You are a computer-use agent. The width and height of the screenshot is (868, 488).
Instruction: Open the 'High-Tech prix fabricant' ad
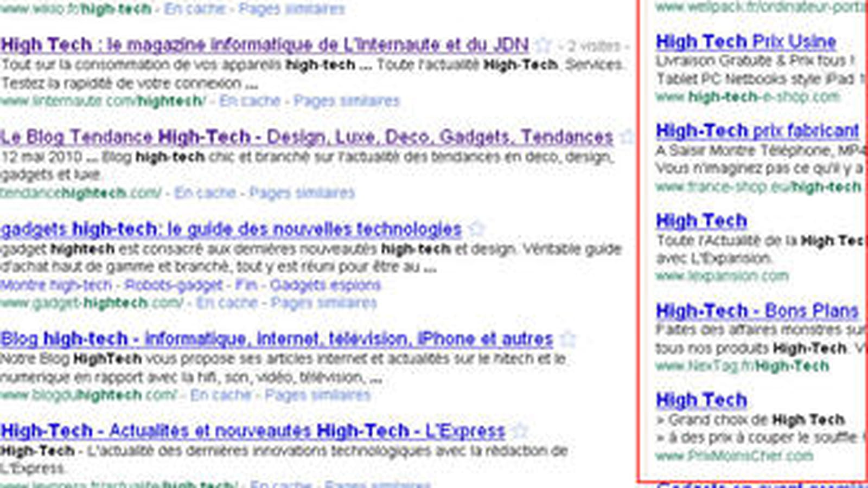pos(758,131)
